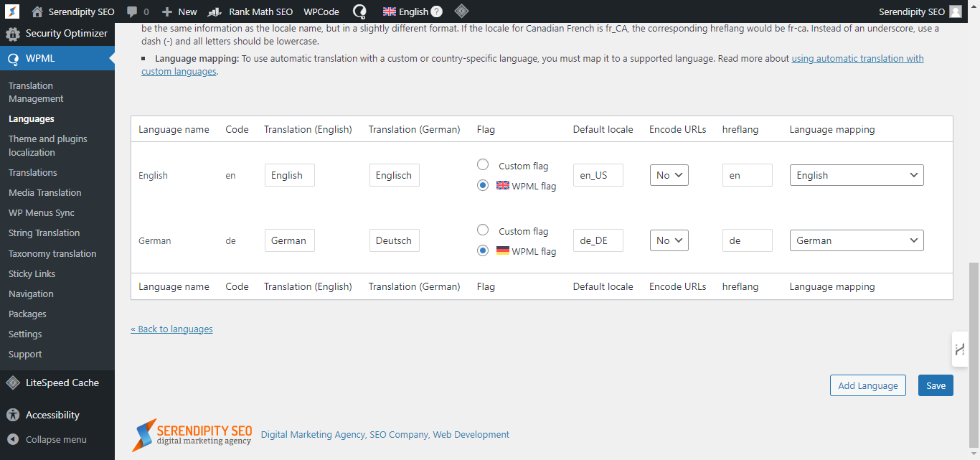Viewport: 980px width, 460px height.
Task: Open the language help question mark icon
Action: [x=436, y=11]
